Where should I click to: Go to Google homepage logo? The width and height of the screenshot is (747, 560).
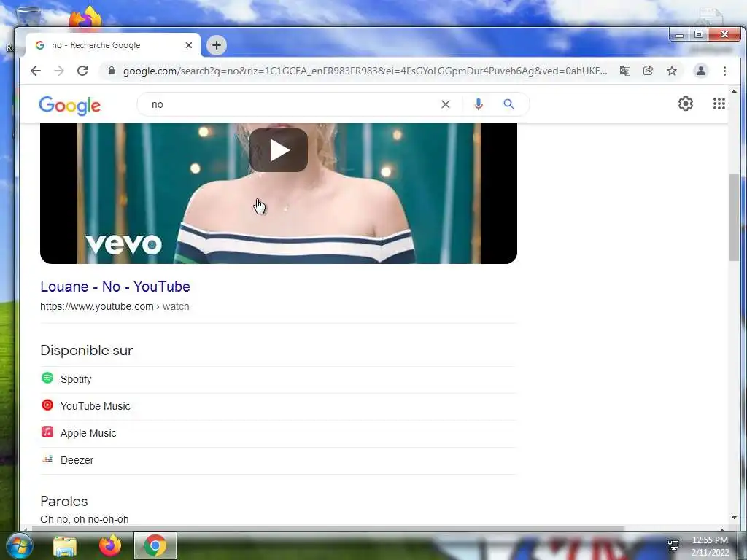click(x=69, y=105)
